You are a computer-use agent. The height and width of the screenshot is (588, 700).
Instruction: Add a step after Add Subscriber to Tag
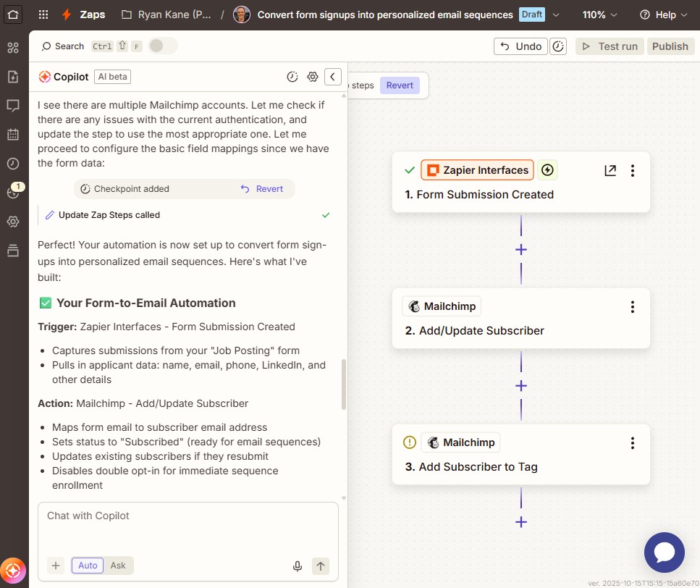click(x=521, y=522)
